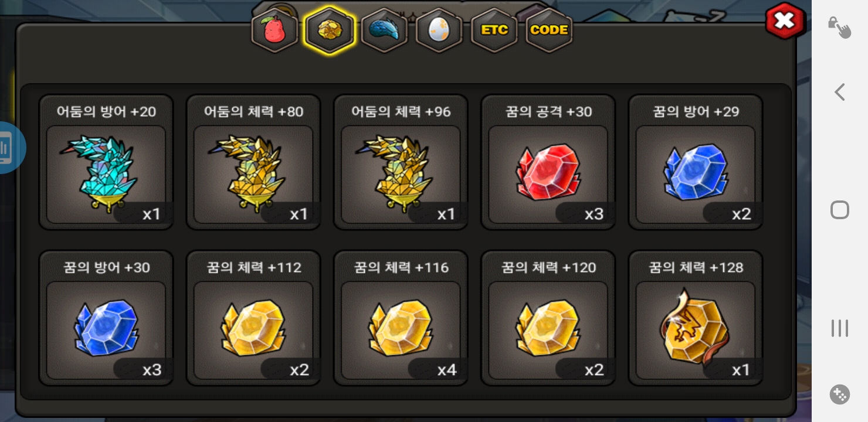Viewport: 868px width, 422px height.
Task: Close the inventory with red X
Action: [784, 22]
